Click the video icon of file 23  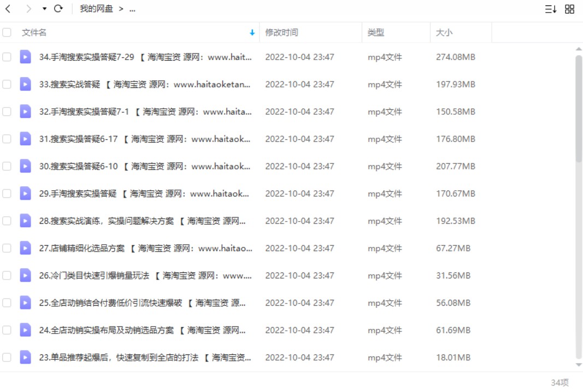(x=25, y=358)
